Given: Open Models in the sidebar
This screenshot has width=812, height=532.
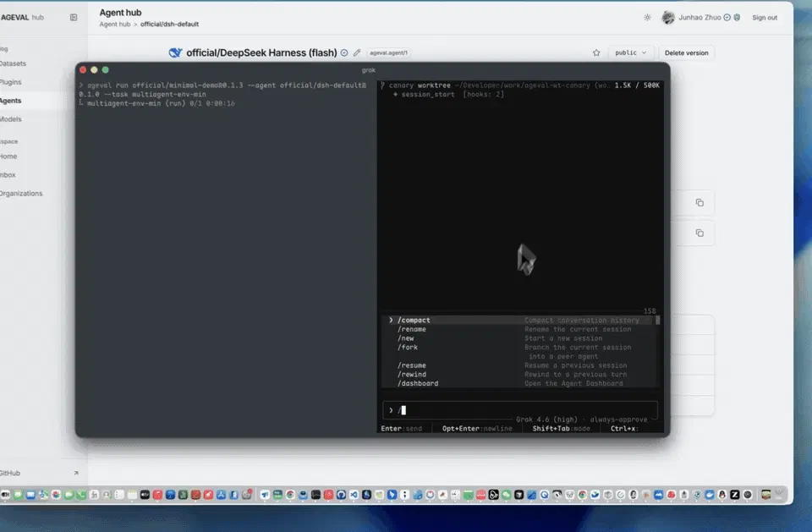Looking at the screenshot, I should [11, 119].
